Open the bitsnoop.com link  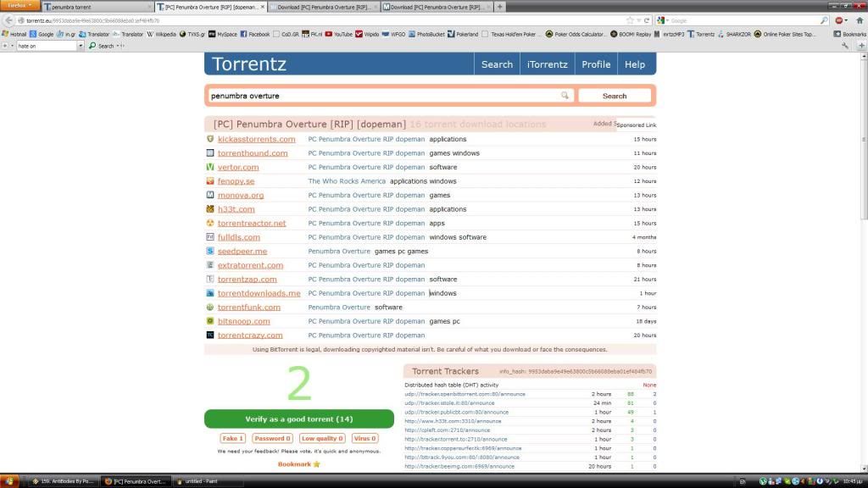(243, 321)
